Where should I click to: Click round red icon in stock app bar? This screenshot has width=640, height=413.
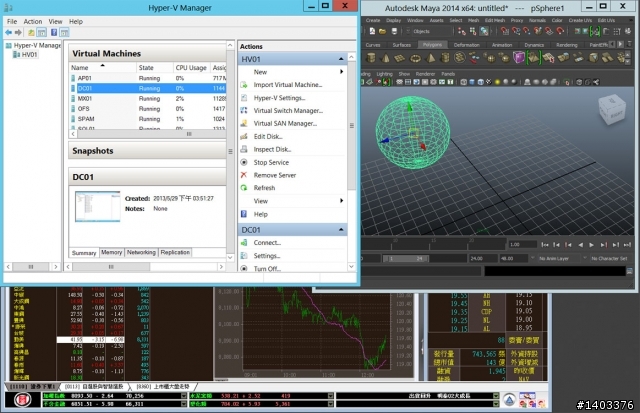pyautogui.click(x=22, y=400)
